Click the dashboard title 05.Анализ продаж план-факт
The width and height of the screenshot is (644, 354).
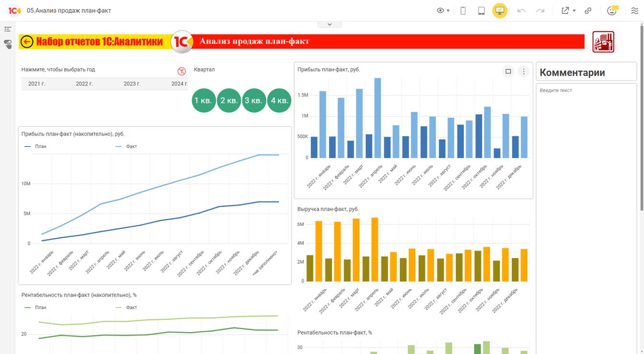69,11
